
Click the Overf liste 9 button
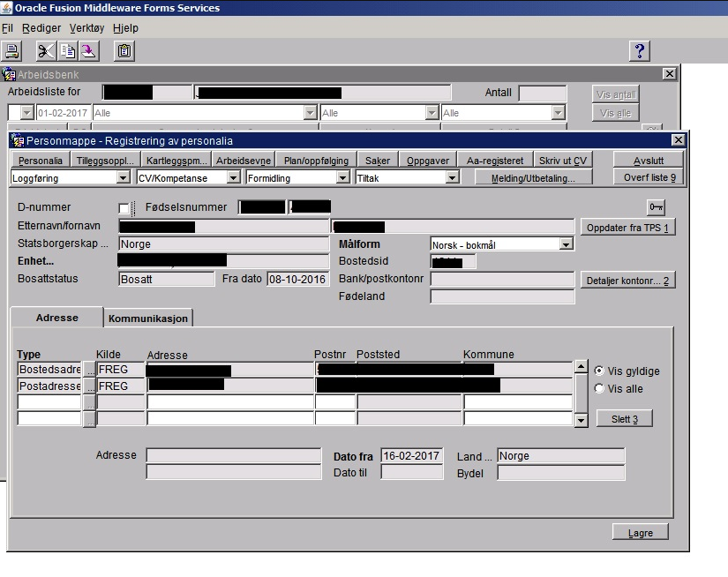(649, 177)
